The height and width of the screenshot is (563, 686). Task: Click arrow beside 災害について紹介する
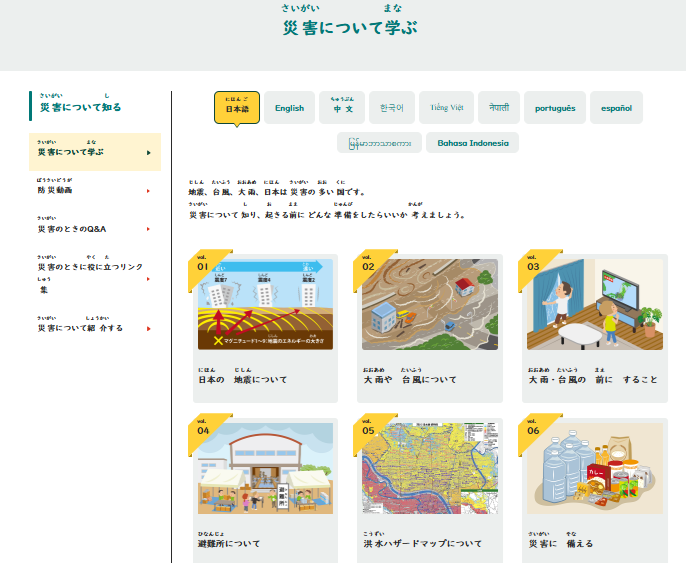[x=148, y=328]
